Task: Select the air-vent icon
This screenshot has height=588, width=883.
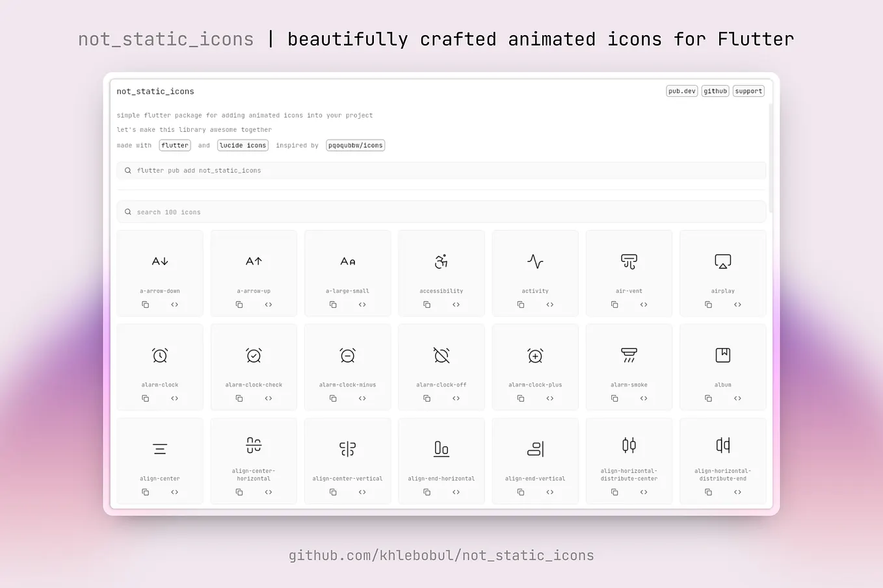Action: tap(629, 273)
